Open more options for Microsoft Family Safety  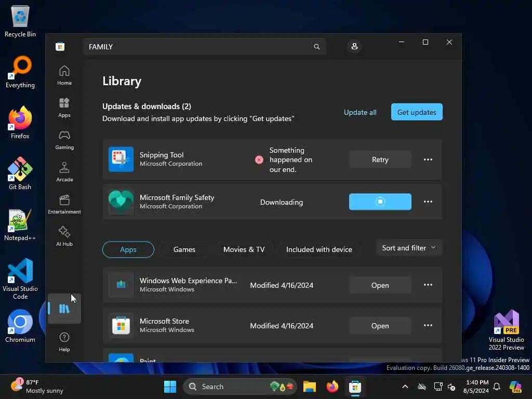click(x=428, y=202)
